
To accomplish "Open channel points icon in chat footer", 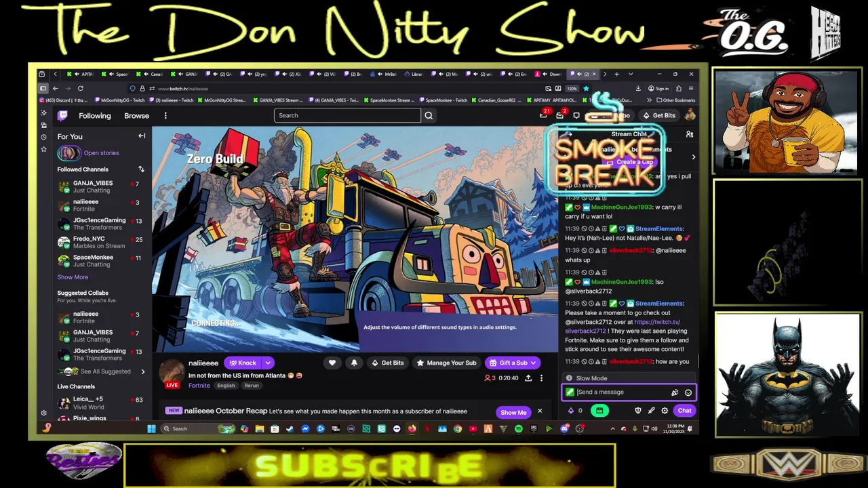I will tap(571, 411).
